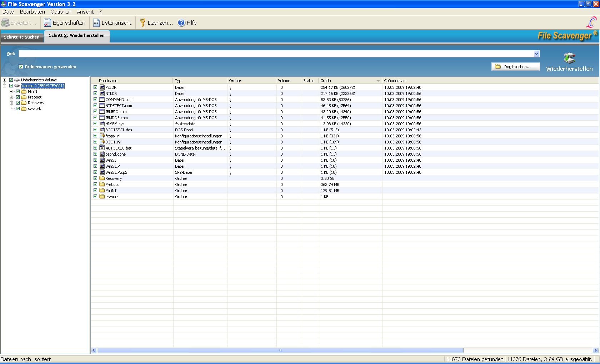Toggle the Ordnernamen verwenden checkbox
Screen dimensions: 600x364
coord(21,67)
